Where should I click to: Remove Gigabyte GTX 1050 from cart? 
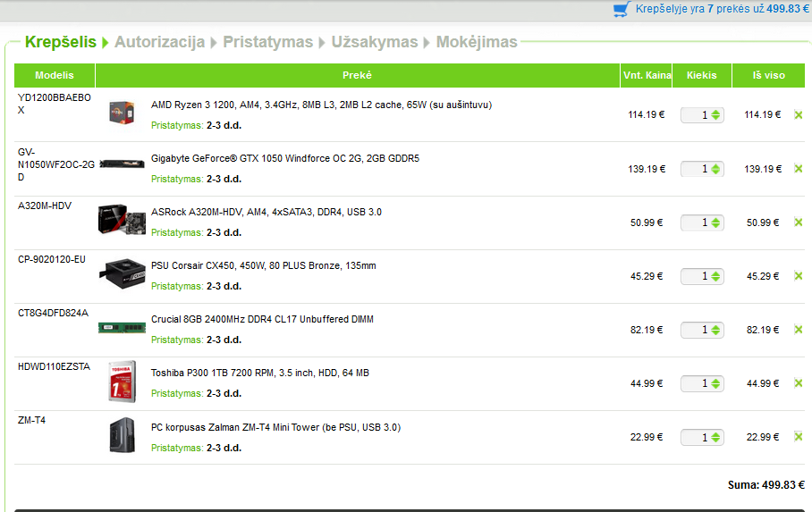pyautogui.click(x=798, y=169)
